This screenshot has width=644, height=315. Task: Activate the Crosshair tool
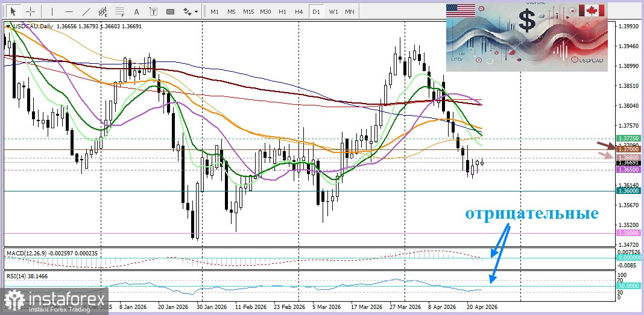pos(31,11)
